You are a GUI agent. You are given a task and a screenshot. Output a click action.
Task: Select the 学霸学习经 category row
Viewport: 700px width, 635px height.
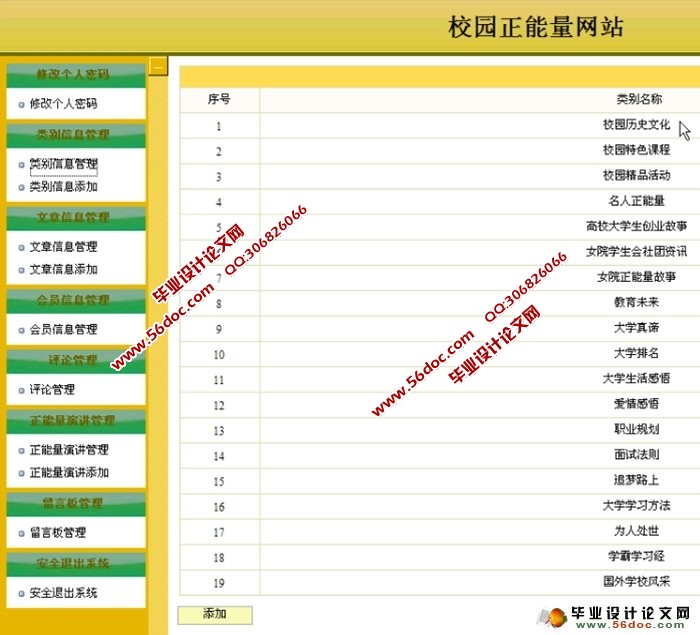click(440, 557)
